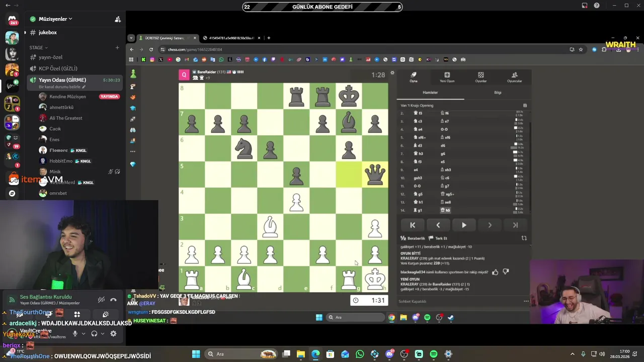This screenshot has width=644, height=362.
Task: Open chat options three-dot menu
Action: point(526,301)
